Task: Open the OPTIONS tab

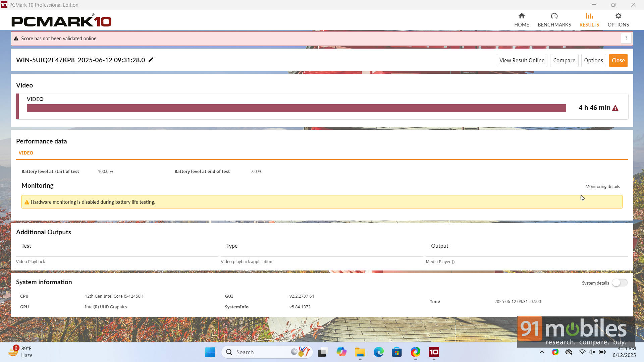Action: [x=618, y=20]
